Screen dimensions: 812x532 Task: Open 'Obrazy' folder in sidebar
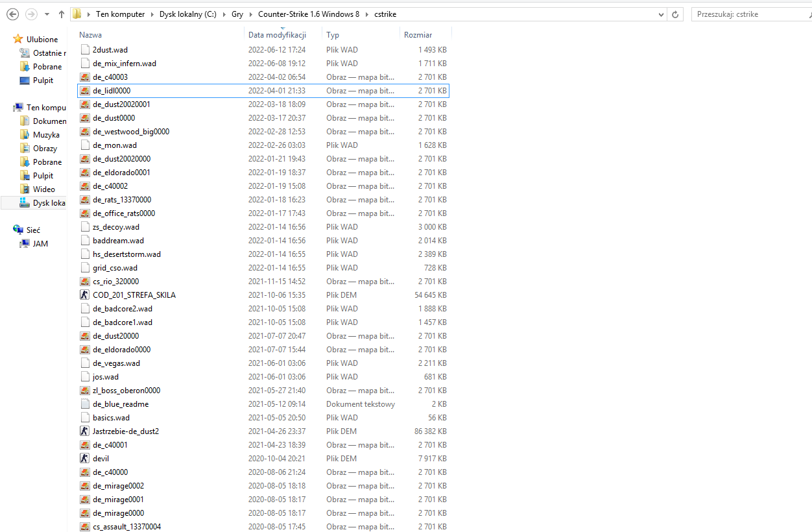pyautogui.click(x=38, y=149)
